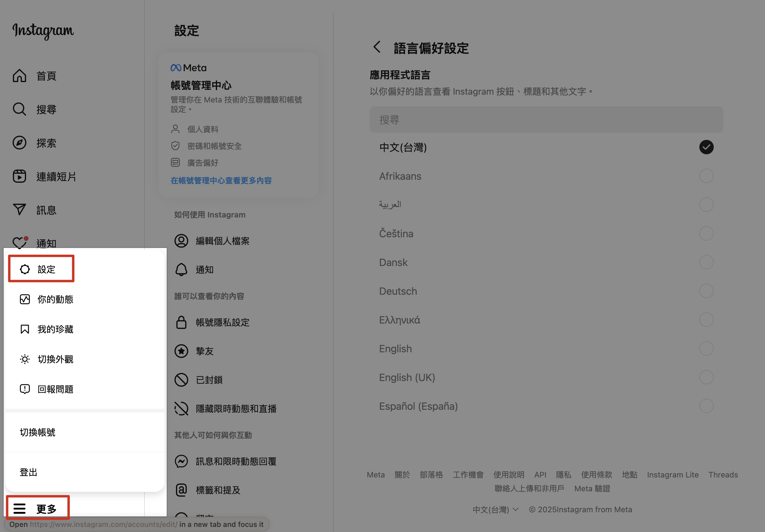The height and width of the screenshot is (532, 765).
Task: Select the Deutsch radio button
Action: click(x=706, y=291)
